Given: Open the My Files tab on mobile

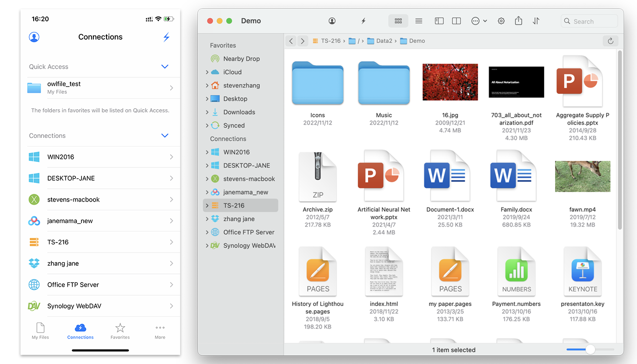Looking at the screenshot, I should click(x=40, y=331).
